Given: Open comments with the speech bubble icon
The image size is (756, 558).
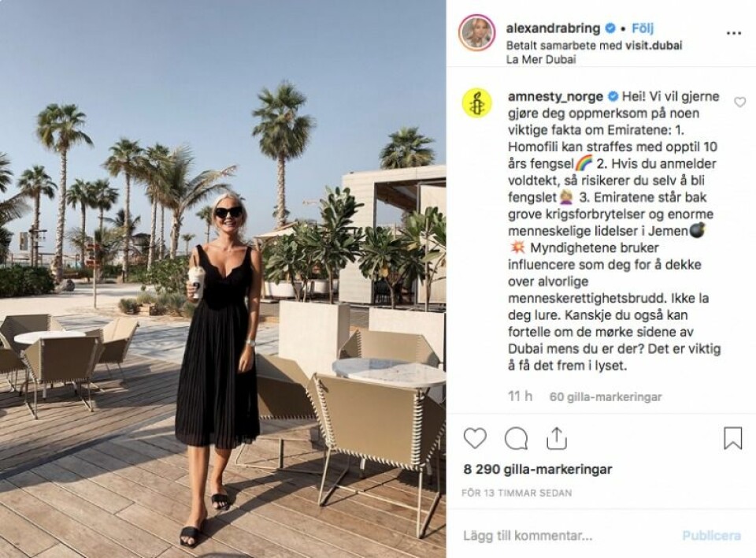Looking at the screenshot, I should click(x=516, y=439).
